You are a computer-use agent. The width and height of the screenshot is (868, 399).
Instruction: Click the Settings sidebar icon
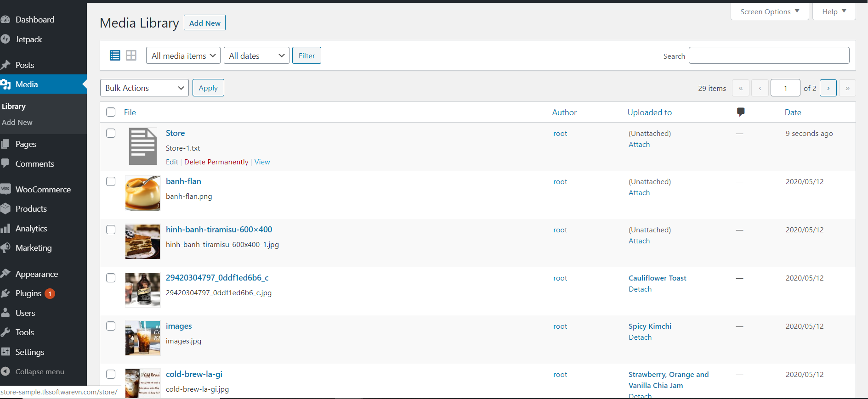[x=5, y=352]
